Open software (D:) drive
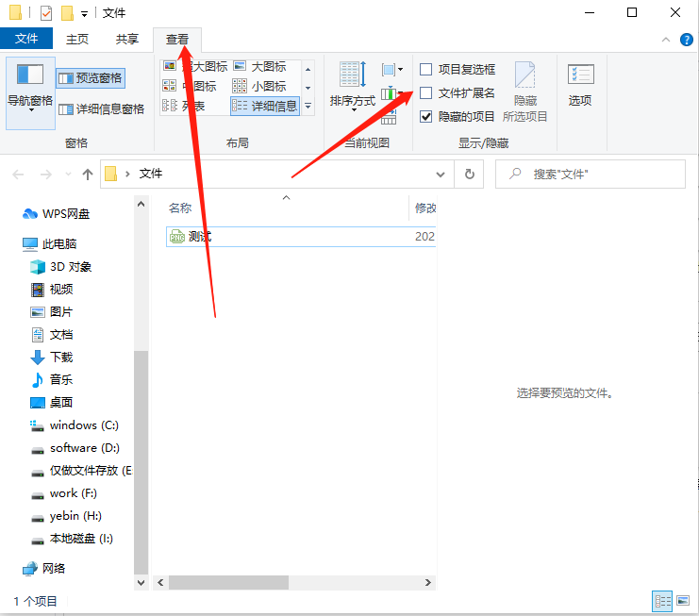This screenshot has width=699, height=616. pos(75,448)
